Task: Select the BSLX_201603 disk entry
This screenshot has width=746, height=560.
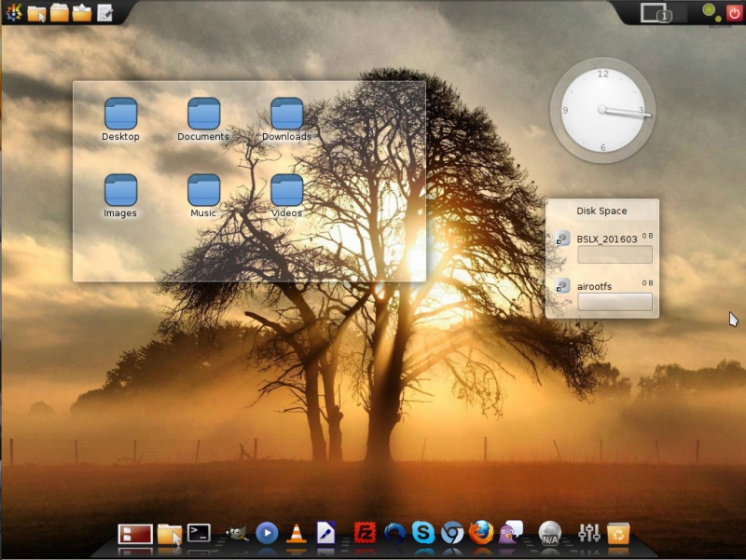Action: coord(606,239)
